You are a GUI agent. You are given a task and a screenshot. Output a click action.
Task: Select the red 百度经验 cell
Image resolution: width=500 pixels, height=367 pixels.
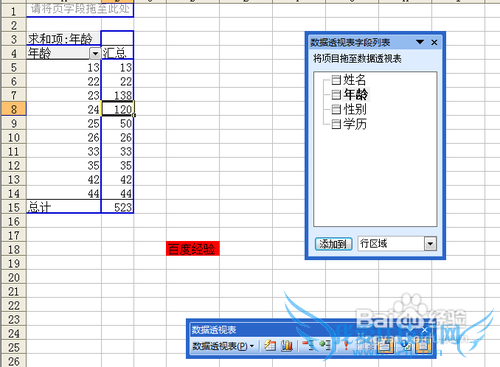coord(193,249)
